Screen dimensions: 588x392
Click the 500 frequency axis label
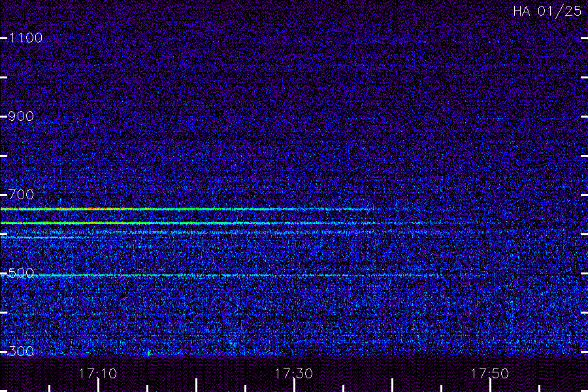pos(21,272)
